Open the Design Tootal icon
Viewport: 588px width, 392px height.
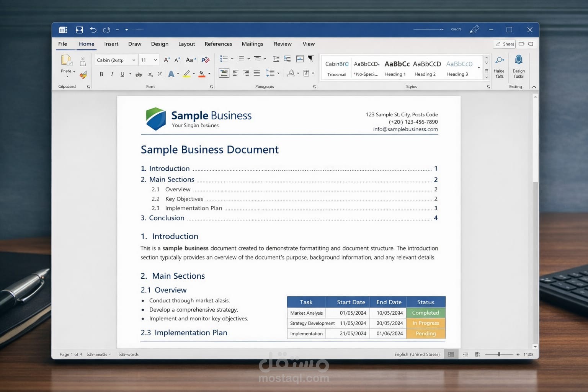click(x=519, y=59)
